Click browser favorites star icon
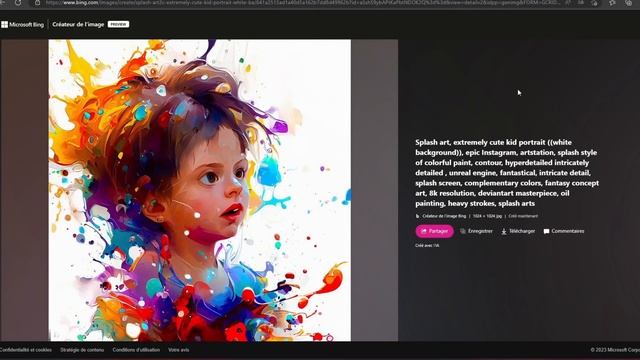 (612, 2)
